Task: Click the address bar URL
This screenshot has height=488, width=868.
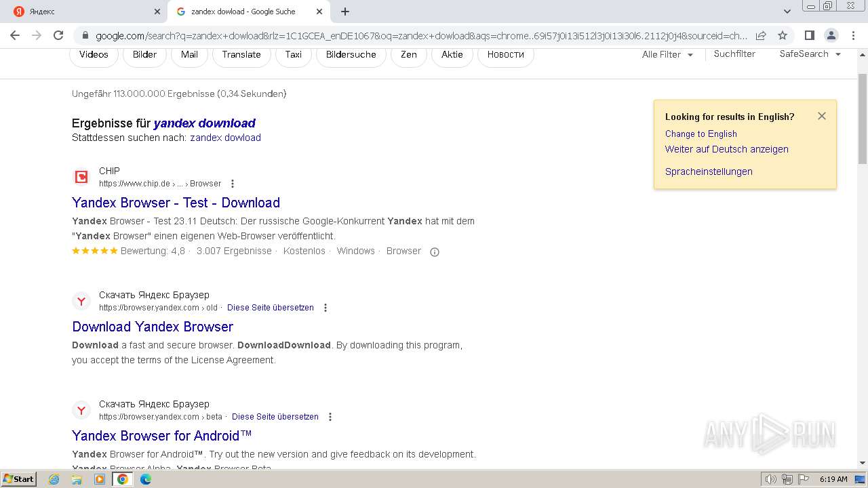Action: pyautogui.click(x=420, y=35)
